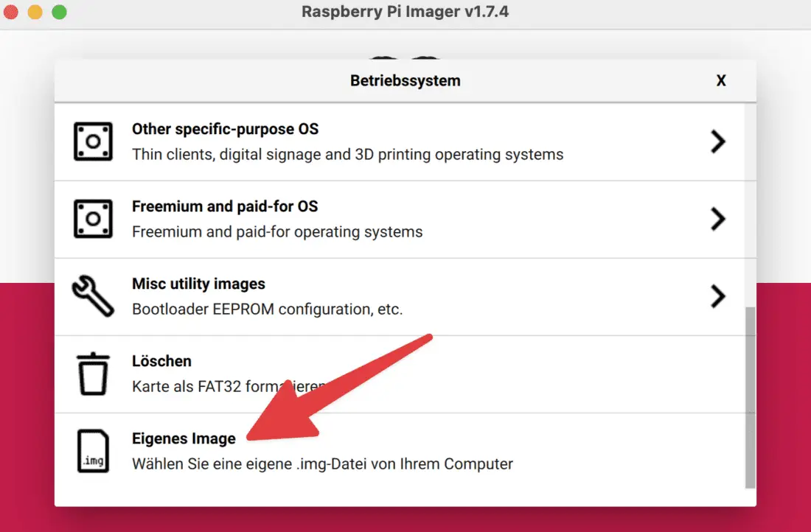Click the yellow macOS minimize window button
The height and width of the screenshot is (532, 811).
pos(35,12)
